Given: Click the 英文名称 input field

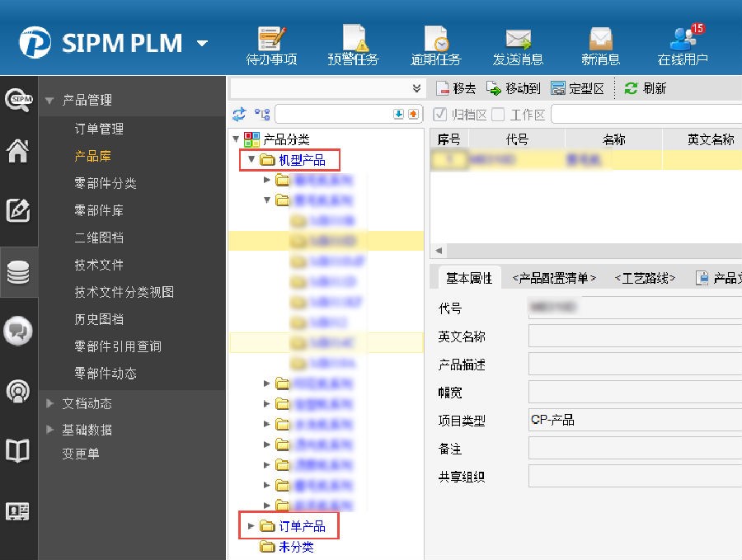Looking at the screenshot, I should [x=635, y=336].
